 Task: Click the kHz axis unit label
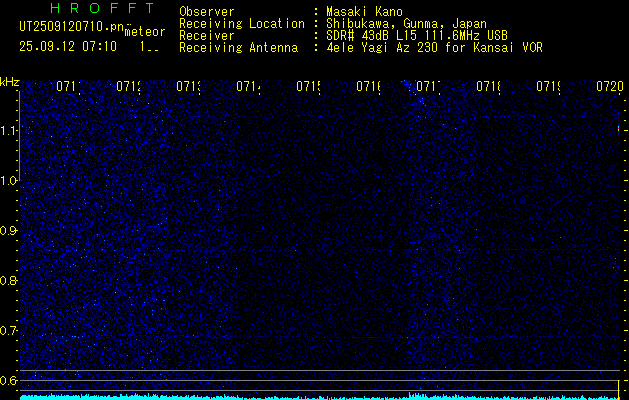click(10, 82)
